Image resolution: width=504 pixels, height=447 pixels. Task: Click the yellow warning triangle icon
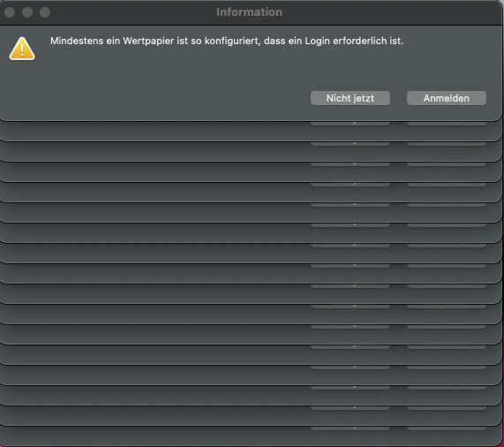coord(22,49)
